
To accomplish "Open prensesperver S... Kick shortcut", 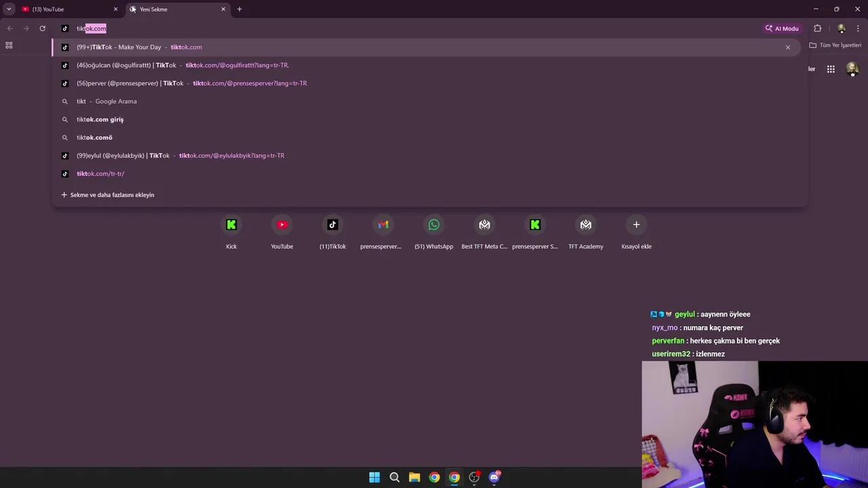I will tap(535, 232).
